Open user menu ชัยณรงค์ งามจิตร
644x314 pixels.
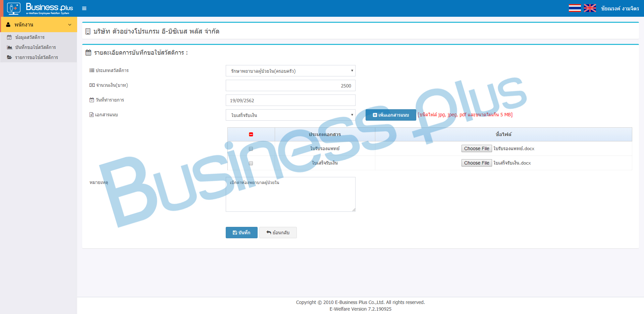tap(620, 8)
